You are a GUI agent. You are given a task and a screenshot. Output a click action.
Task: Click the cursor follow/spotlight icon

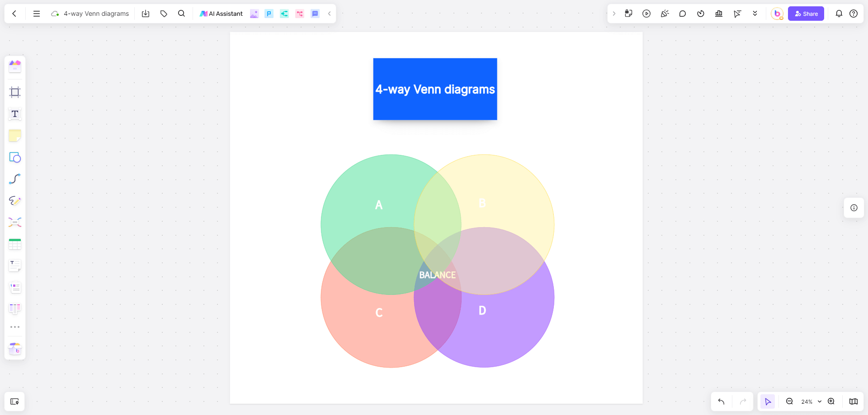[737, 14]
